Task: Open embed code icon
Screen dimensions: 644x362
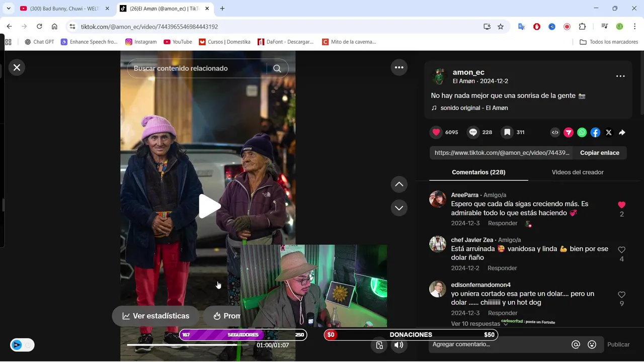Action: coord(555,132)
